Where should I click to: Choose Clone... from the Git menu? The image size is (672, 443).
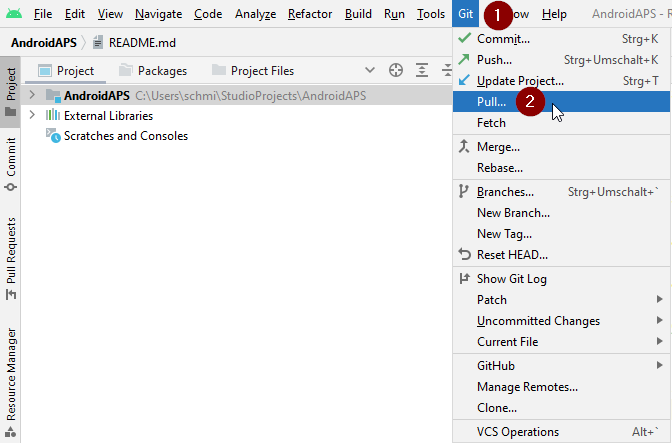pyautogui.click(x=561, y=408)
